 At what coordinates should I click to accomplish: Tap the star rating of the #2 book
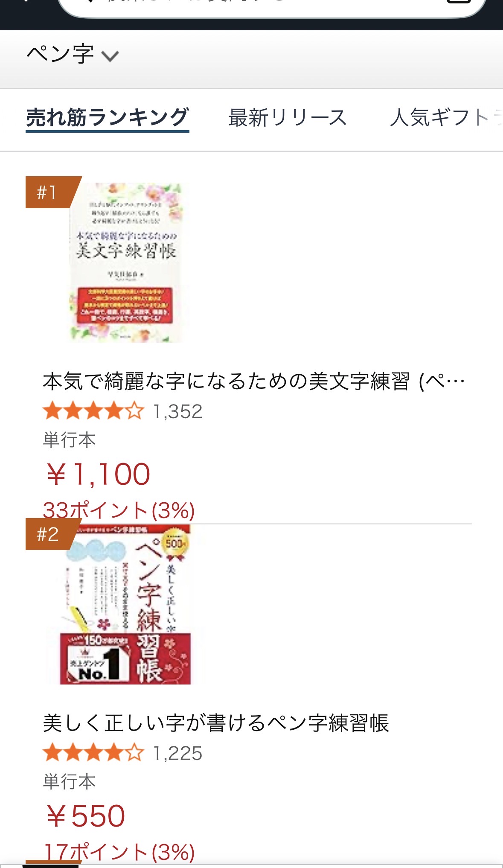tap(93, 753)
